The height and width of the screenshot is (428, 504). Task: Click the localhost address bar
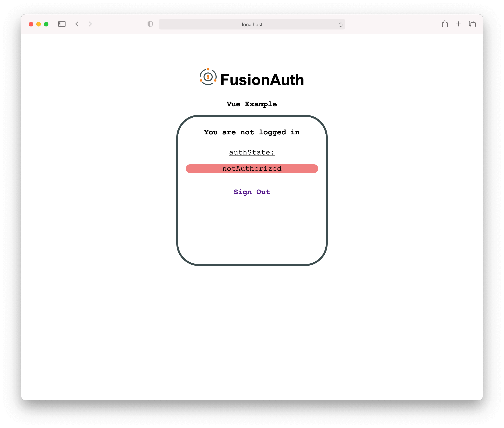click(252, 24)
